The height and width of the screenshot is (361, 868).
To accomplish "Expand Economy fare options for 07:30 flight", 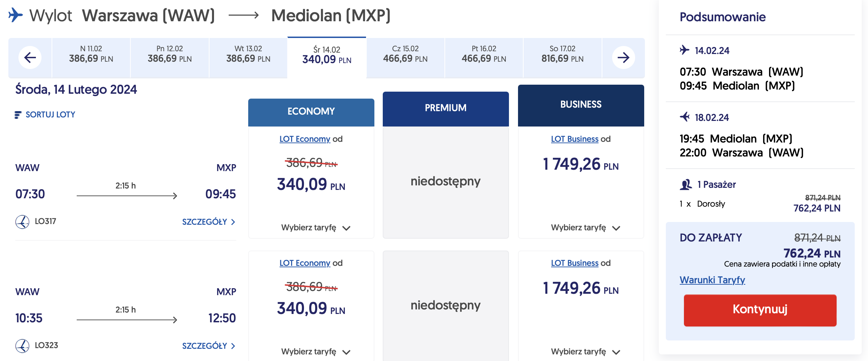I will coord(315,228).
